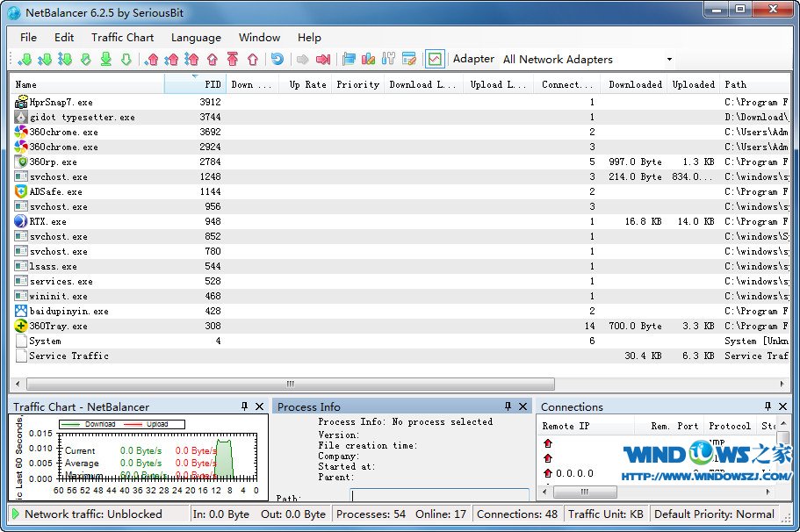Viewport: 800px width, 532px height.
Task: Click Network traffic: Unblocked in status bar
Action: pyautogui.click(x=92, y=514)
